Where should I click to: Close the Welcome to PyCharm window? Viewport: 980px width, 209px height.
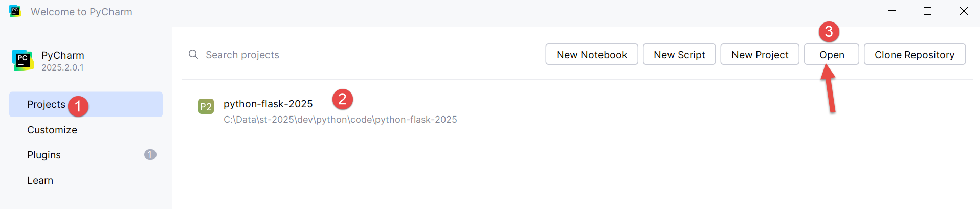963,11
